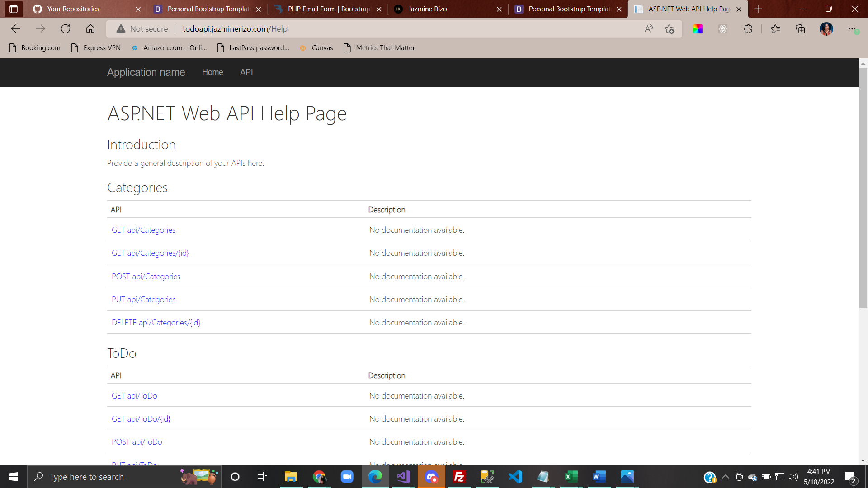Click the page vertical scrollbar thumb
868x488 pixels.
(863, 188)
